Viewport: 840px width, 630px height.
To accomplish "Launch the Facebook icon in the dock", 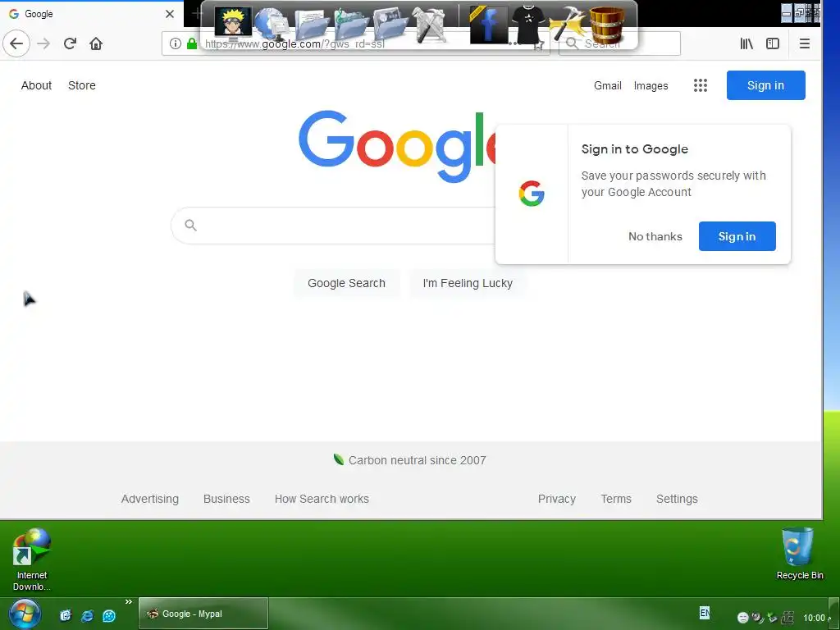I will tap(488, 25).
